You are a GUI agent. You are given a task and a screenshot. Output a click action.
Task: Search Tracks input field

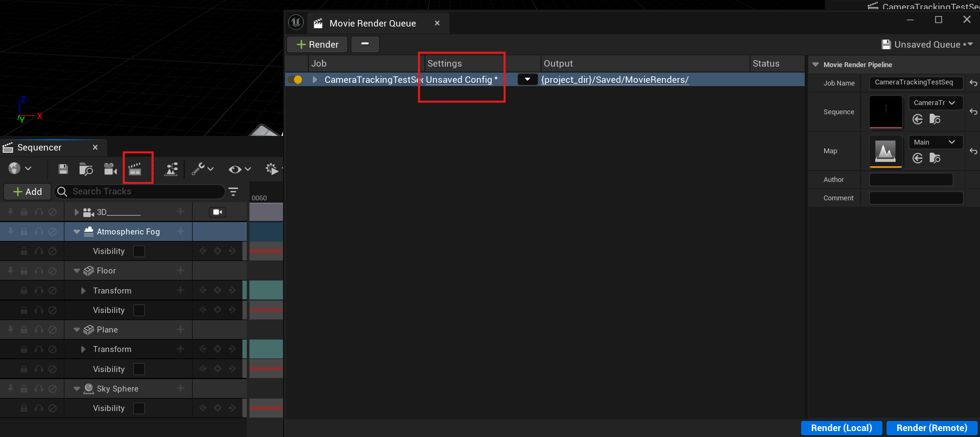(x=140, y=192)
